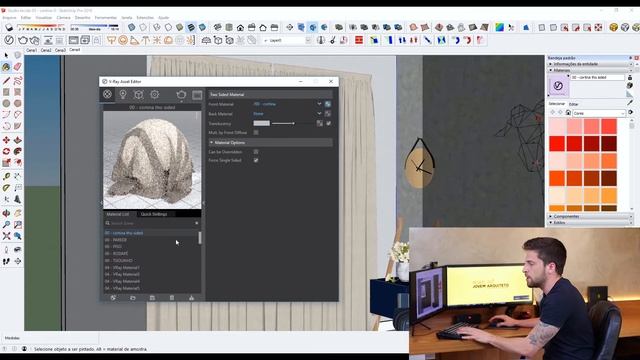This screenshot has height=360, width=640.
Task: Select the Move tool
Action: click(6, 140)
